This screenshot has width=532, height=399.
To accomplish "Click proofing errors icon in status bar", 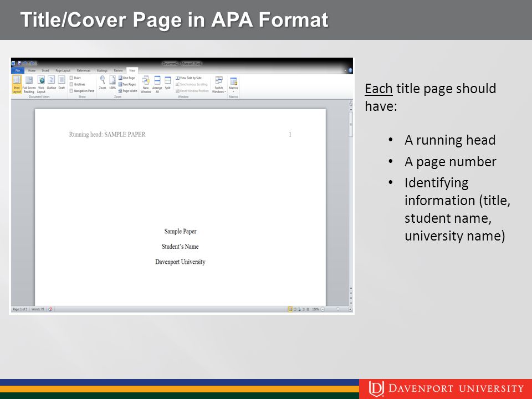I will [50, 309].
